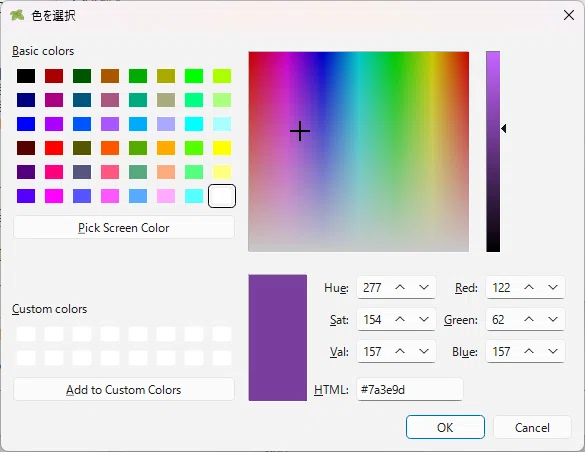Select the light pink swatch in bottom row
Viewport: 585px width, 452px height.
pos(166,196)
